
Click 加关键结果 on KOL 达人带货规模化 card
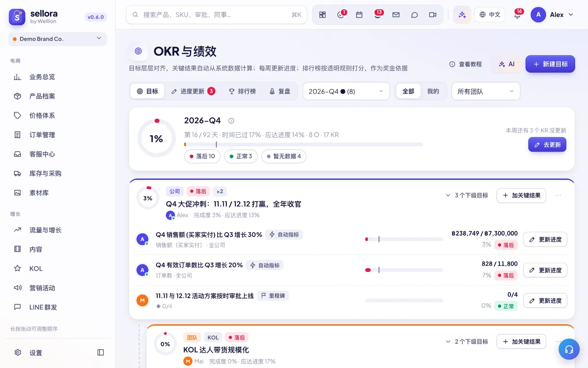(x=521, y=342)
